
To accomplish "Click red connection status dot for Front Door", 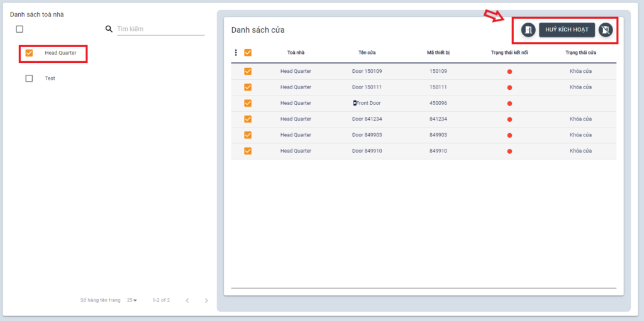I will pyautogui.click(x=509, y=103).
